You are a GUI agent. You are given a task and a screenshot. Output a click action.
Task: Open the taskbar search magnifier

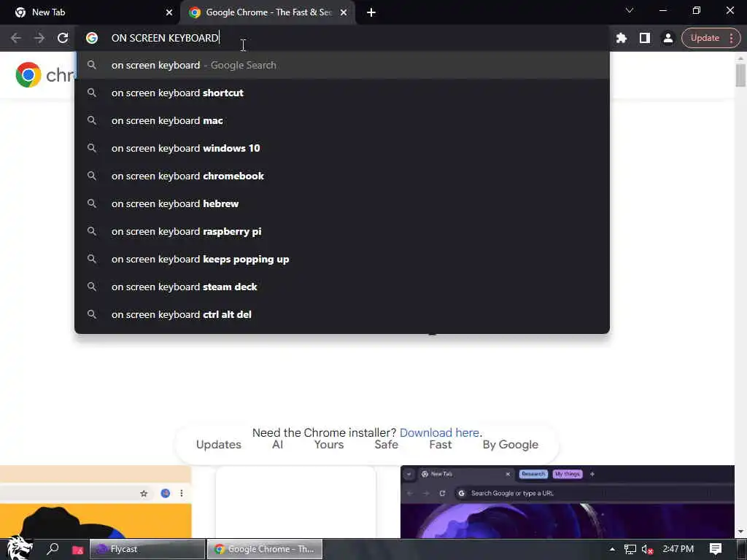53,549
